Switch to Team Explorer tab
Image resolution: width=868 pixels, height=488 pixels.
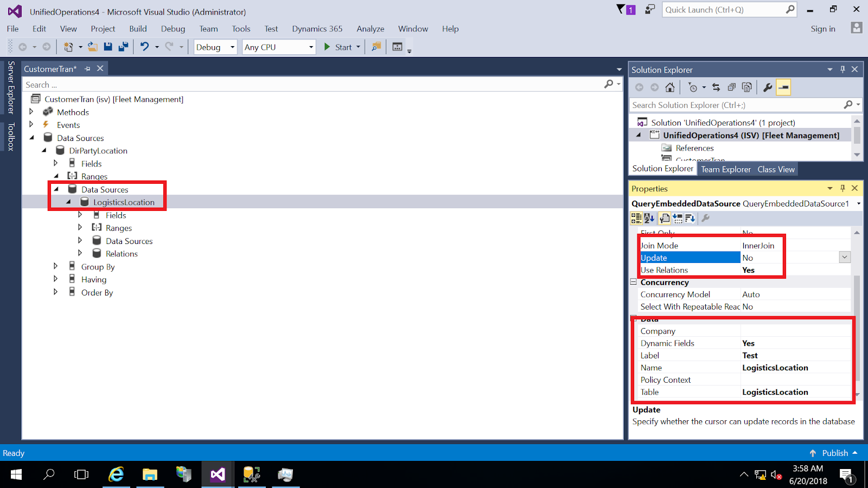pyautogui.click(x=726, y=169)
